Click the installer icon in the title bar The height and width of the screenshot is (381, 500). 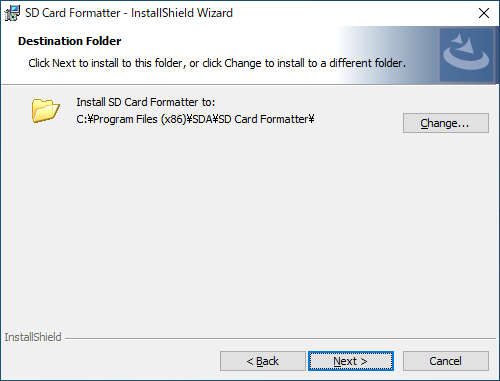[12, 13]
